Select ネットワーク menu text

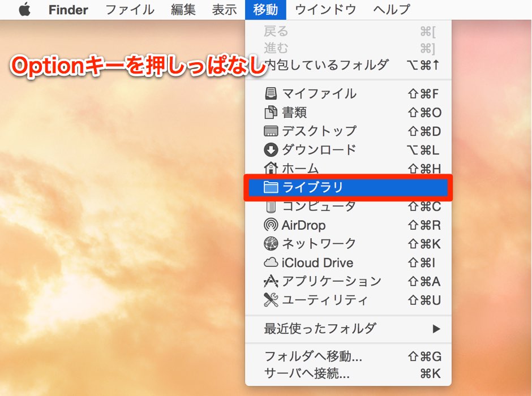pos(319,243)
